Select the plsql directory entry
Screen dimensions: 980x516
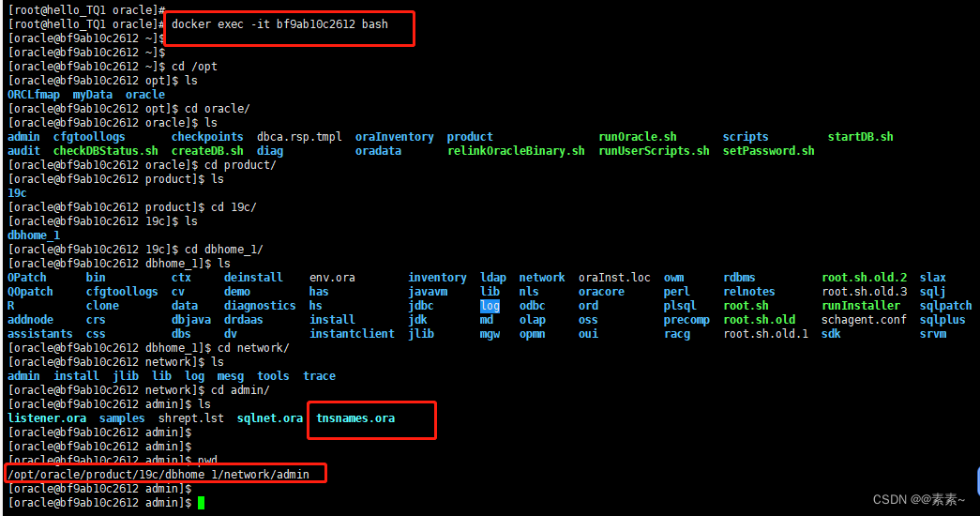click(680, 306)
